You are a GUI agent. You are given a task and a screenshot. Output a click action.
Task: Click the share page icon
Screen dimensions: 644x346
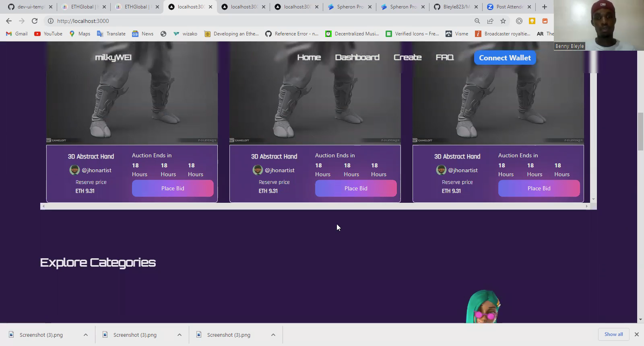(490, 21)
